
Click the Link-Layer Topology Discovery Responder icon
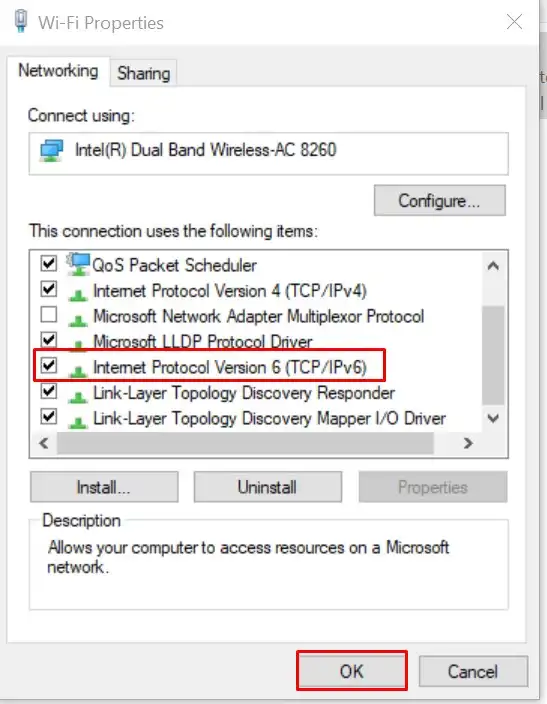[x=78, y=396]
